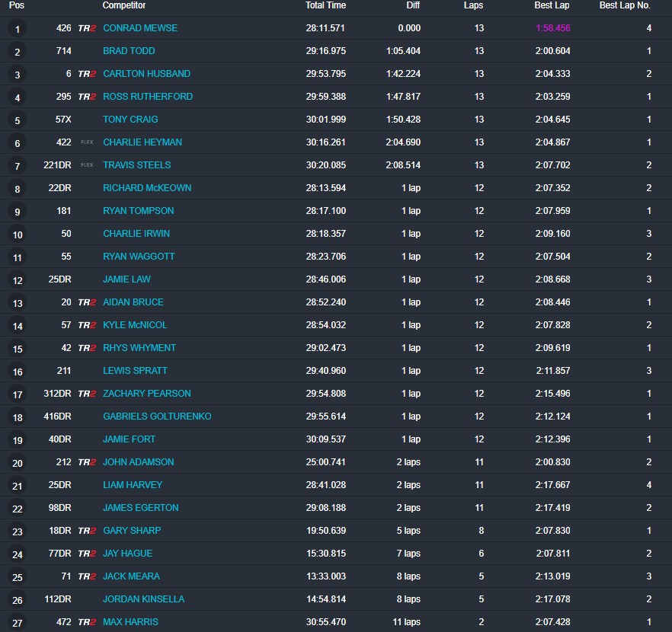Click the Competitor column header
Viewport: 672px width, 632px height.
point(123,5)
